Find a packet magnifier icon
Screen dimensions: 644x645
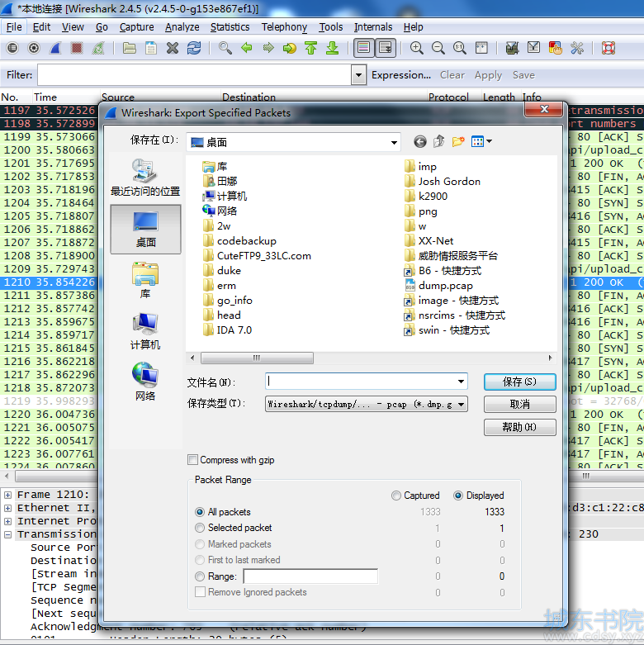click(x=225, y=48)
